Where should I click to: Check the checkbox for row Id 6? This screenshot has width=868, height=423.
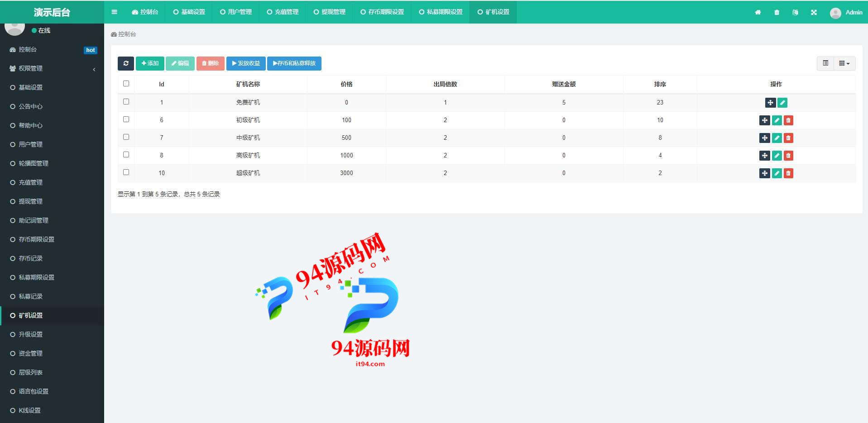coord(126,119)
